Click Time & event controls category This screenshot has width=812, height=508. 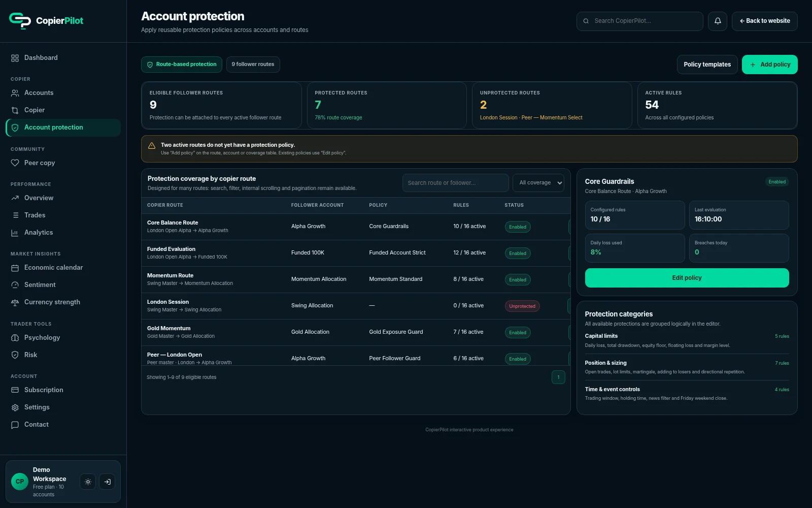tap(687, 394)
